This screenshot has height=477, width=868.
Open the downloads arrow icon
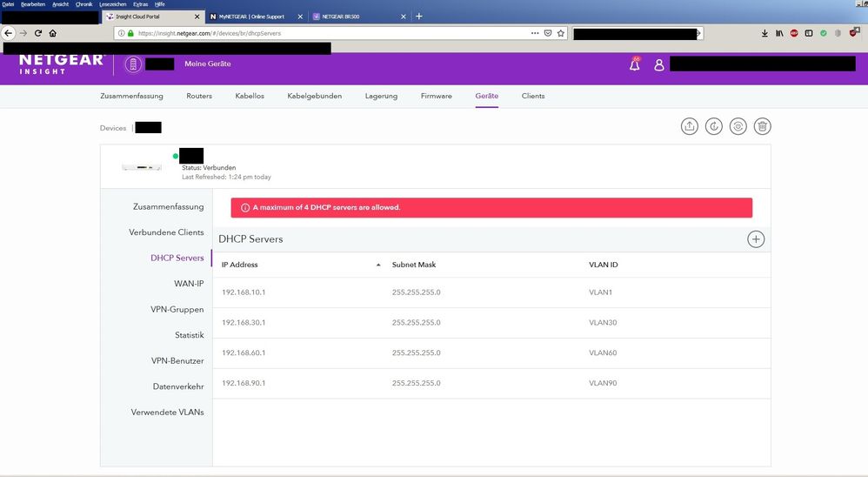coord(765,33)
